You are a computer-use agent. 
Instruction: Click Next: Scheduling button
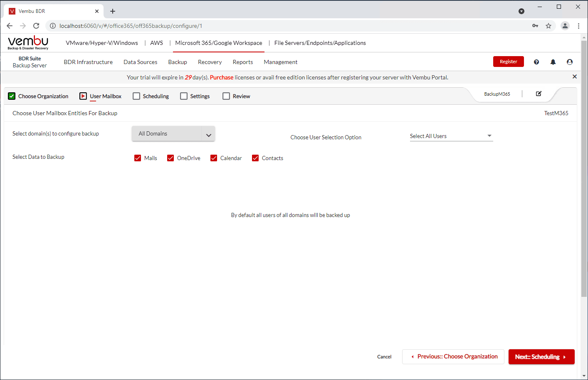pos(541,357)
